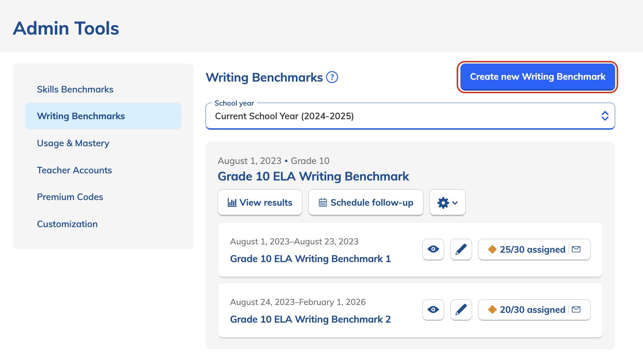Preview Grade 10 ELA Writing Benchmark 1 via eye icon
The image size is (643, 364).
(x=433, y=249)
